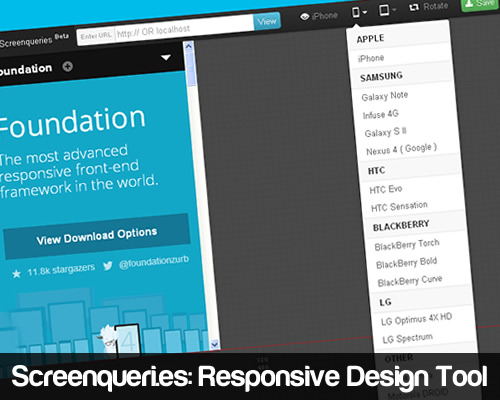Click the blue View button
Image resolution: width=500 pixels, height=400 pixels.
tap(267, 21)
